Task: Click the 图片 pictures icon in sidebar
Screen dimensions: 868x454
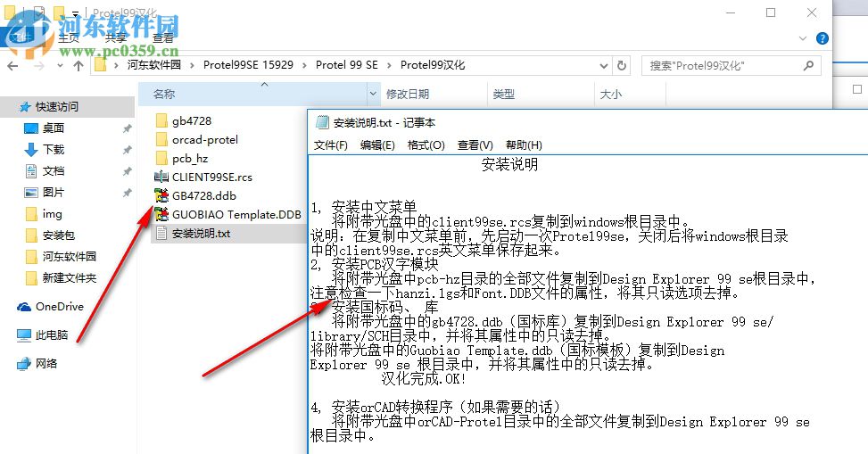Action: (31, 193)
